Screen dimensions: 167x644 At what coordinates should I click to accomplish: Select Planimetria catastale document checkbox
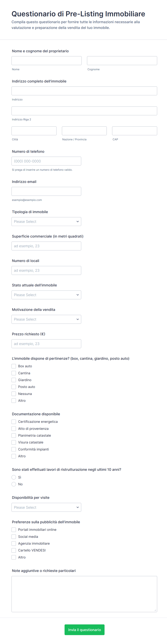14,435
